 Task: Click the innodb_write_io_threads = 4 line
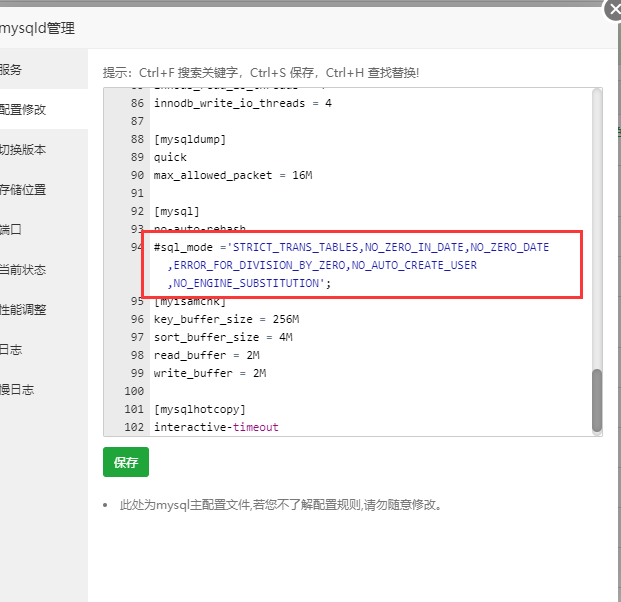pyautogui.click(x=242, y=103)
